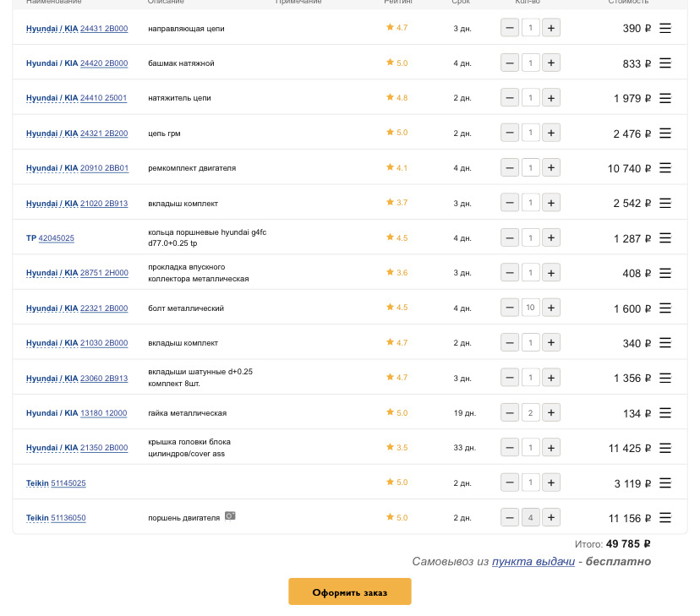The width and height of the screenshot is (700, 616).
Task: Click Оформить заказ button
Action: 349,592
